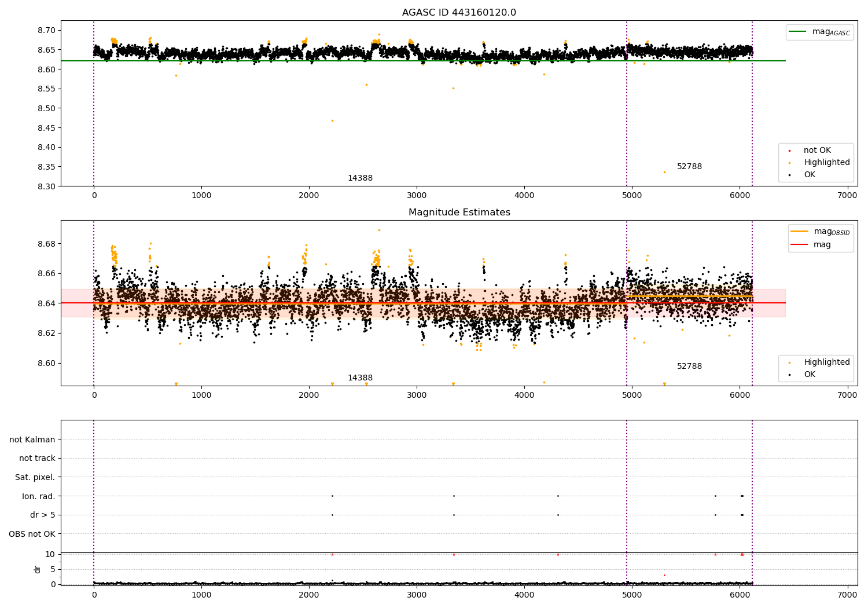Screen dimensions: 868x608
Task: Click the orange mag OBSID legend line sample
Action: [799, 232]
